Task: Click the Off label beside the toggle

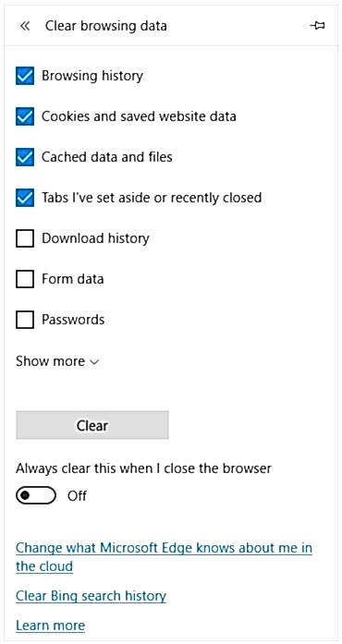Action: coord(77,496)
